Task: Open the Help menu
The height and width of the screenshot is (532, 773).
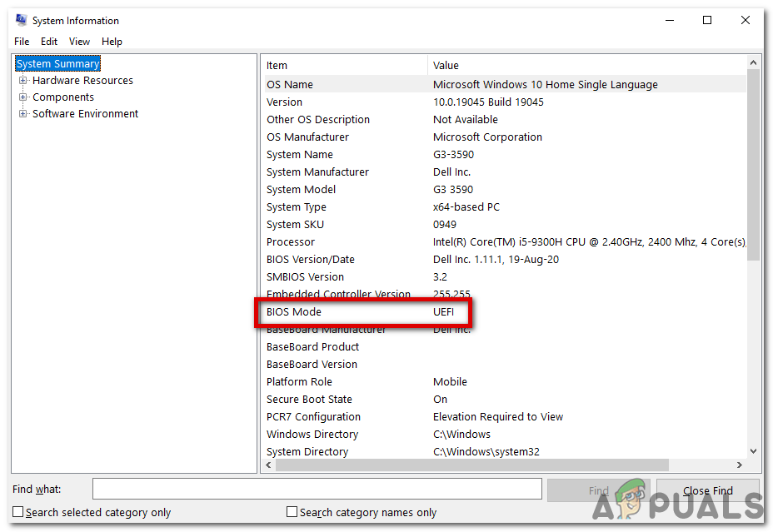Action: 112,42
